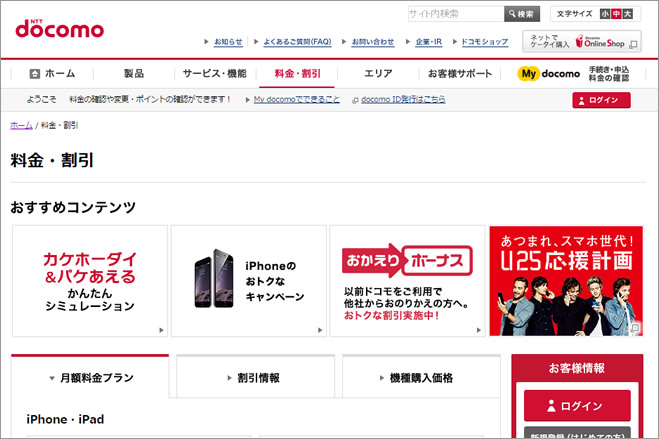Screen dimensions: 659x439
Task: Click the NTT docomo logo
Action: click(59, 29)
